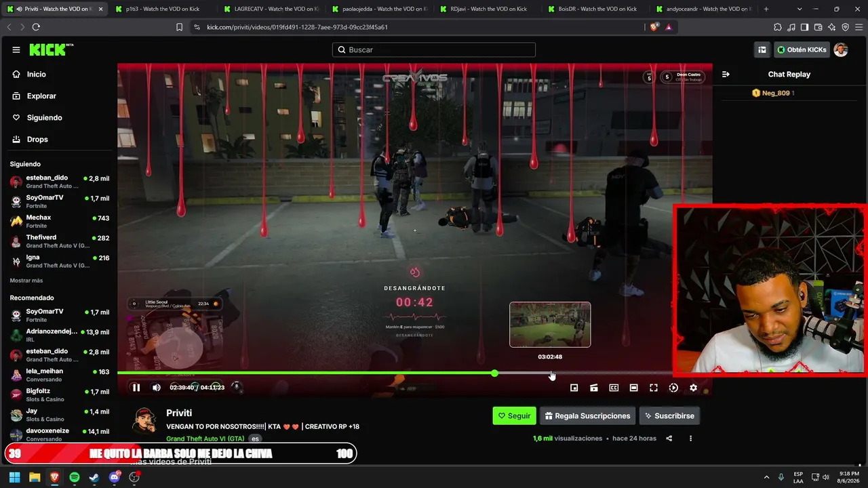
Task: Open the Windows Start menu
Action: [x=14, y=477]
